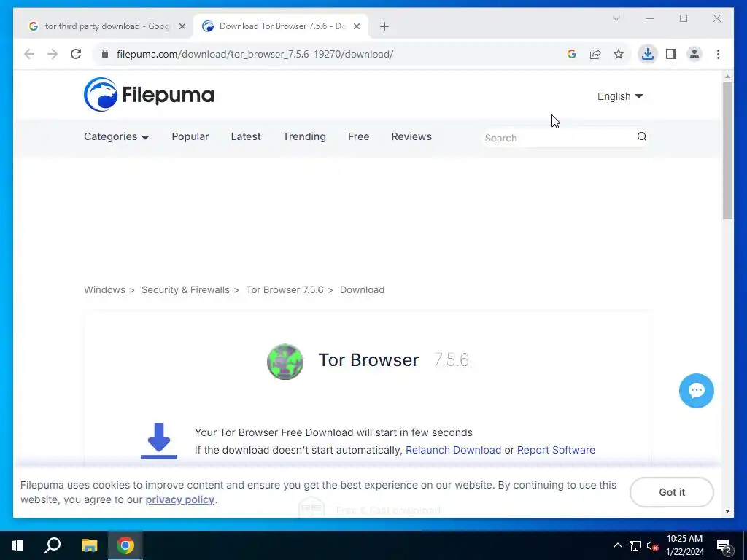Open Windows taskbar search
This screenshot has width=747, height=560.
click(x=53, y=545)
